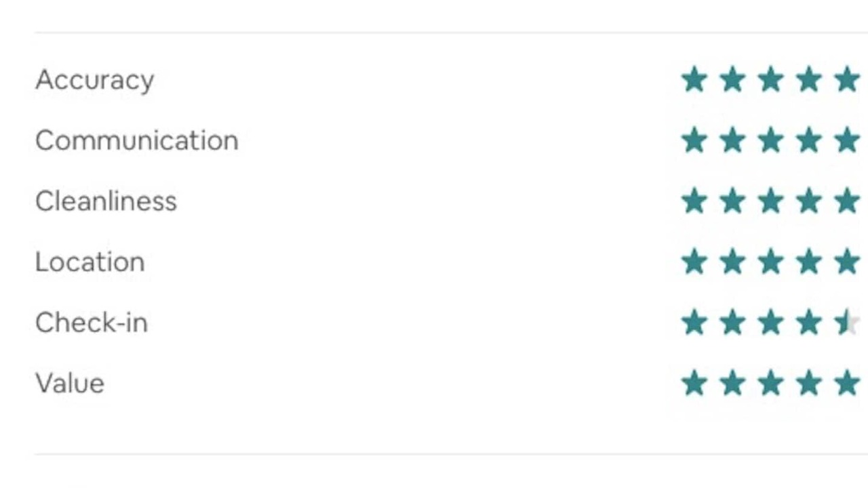Viewport: 868px width, 488px height.
Task: Select the third star in the Location row
Action: click(771, 262)
